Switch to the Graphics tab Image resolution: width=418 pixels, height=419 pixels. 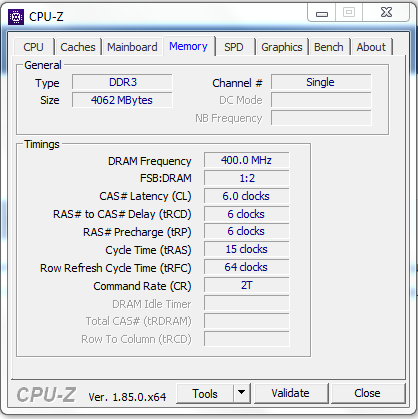[x=282, y=47]
